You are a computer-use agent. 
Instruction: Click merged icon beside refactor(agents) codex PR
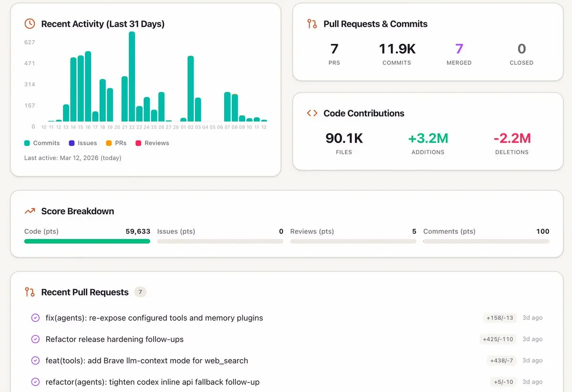click(35, 382)
